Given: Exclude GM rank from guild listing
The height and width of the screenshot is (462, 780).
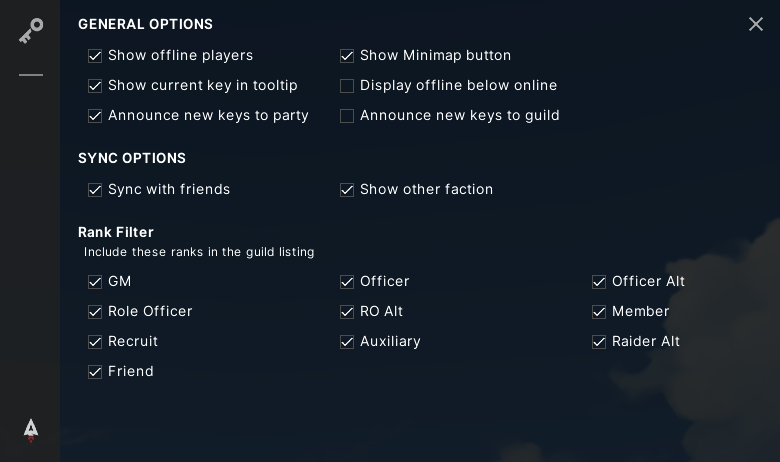Looking at the screenshot, I should click(95, 282).
